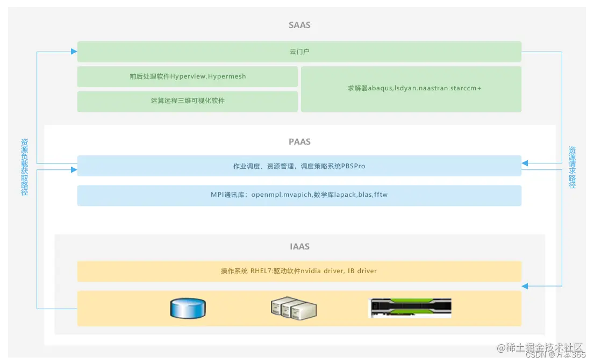Screen dimensions: 594x364
Task: Enable the 运算远程三维可视化软件 block
Action: click(x=188, y=101)
